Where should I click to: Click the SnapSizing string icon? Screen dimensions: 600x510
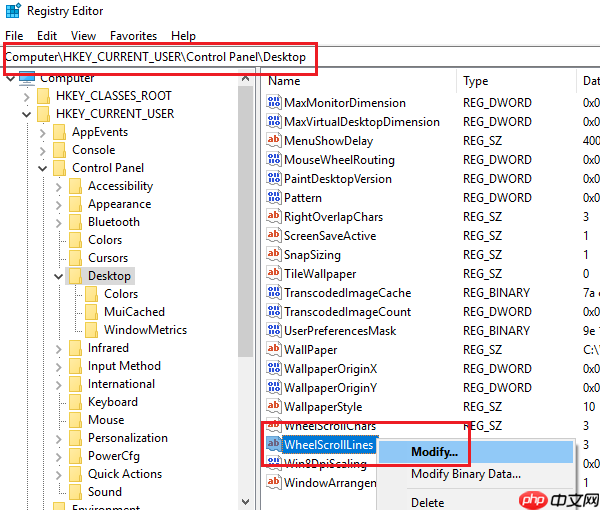[x=274, y=254]
